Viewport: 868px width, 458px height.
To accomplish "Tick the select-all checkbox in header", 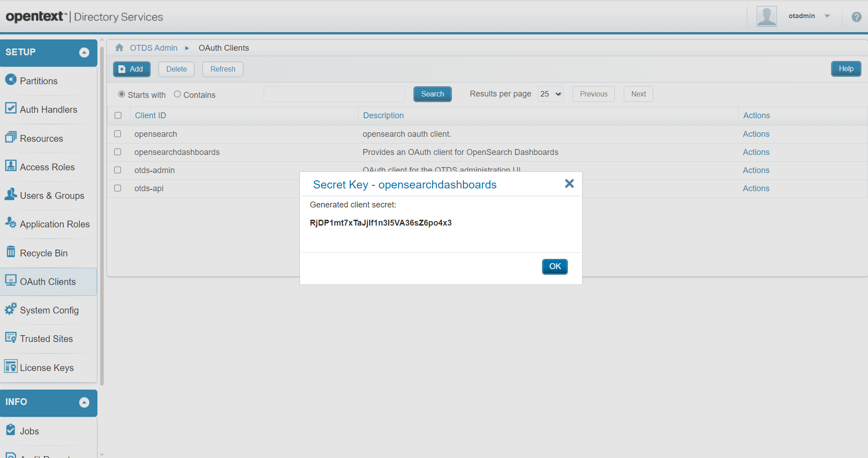I will 118,115.
